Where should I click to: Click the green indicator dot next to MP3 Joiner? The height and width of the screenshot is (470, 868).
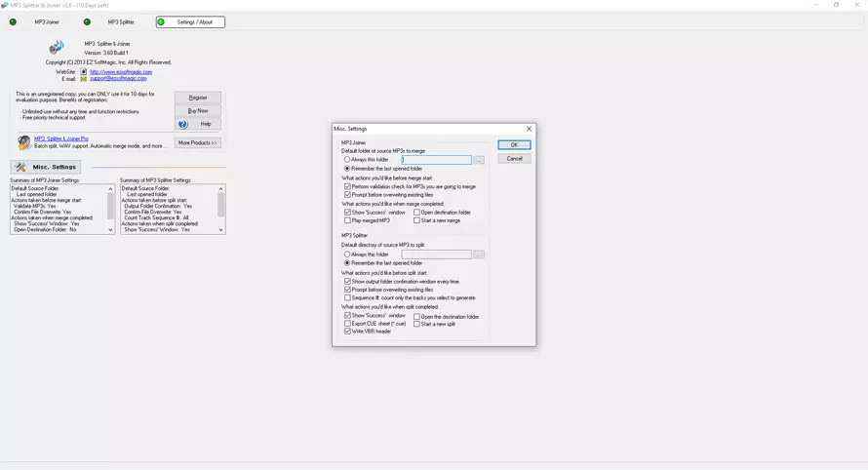pyautogui.click(x=13, y=22)
